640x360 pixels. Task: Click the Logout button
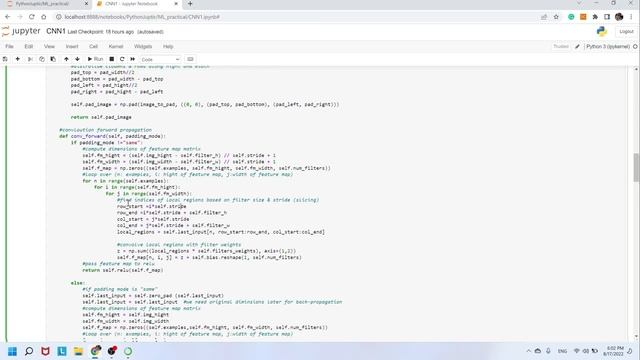coord(626,32)
